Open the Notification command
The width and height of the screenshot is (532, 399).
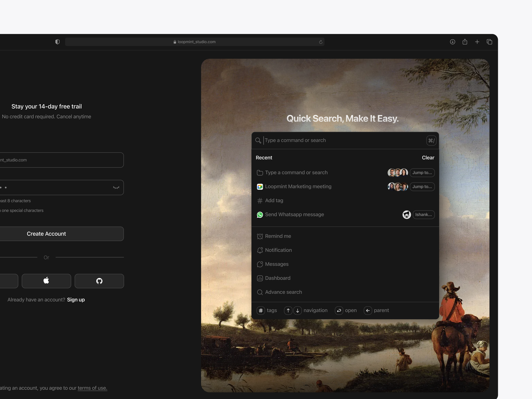click(345, 250)
